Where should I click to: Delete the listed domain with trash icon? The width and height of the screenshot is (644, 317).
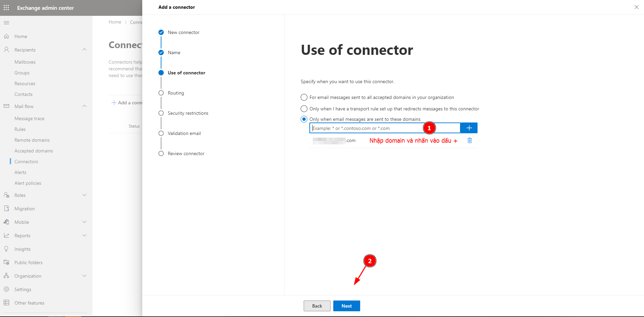[469, 140]
